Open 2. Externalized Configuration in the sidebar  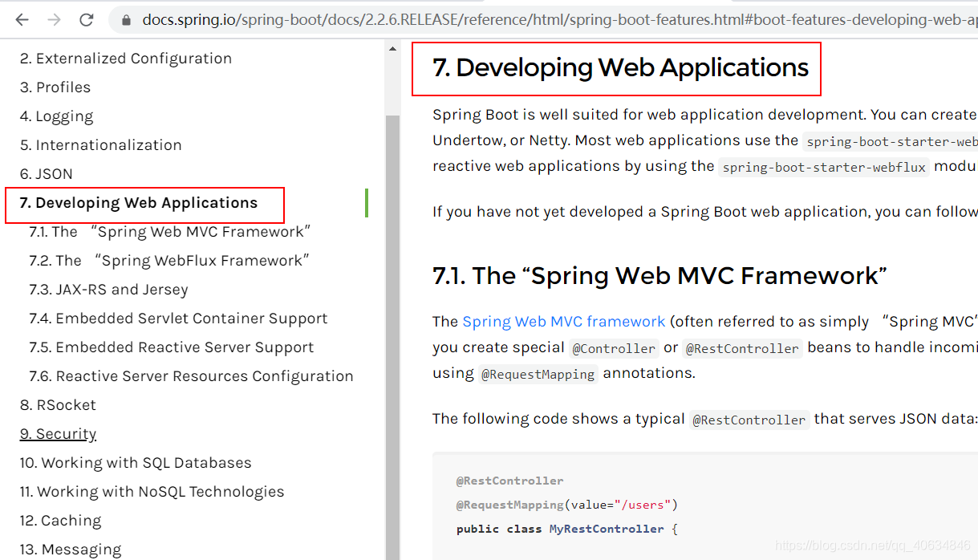pos(126,59)
